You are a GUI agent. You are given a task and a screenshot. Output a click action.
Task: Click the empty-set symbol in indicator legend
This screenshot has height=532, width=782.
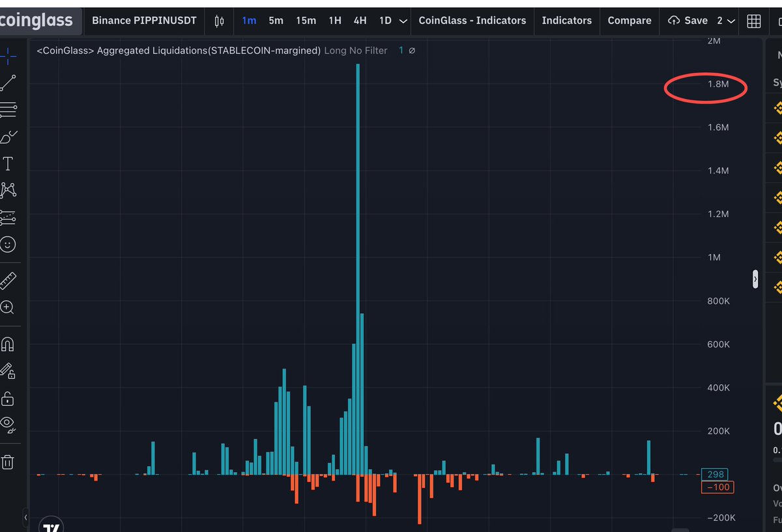tap(411, 50)
